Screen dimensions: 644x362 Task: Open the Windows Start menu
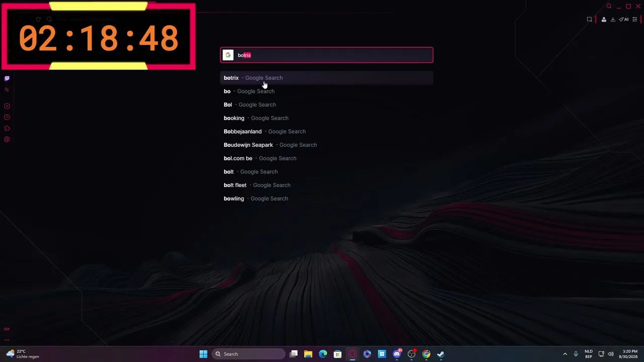[x=203, y=354]
